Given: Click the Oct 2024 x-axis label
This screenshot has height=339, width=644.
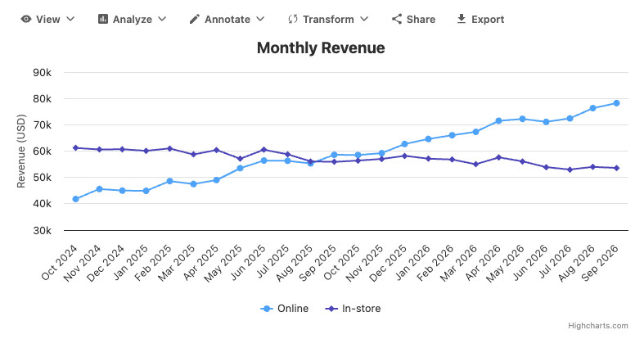Looking at the screenshot, I should point(59,262).
